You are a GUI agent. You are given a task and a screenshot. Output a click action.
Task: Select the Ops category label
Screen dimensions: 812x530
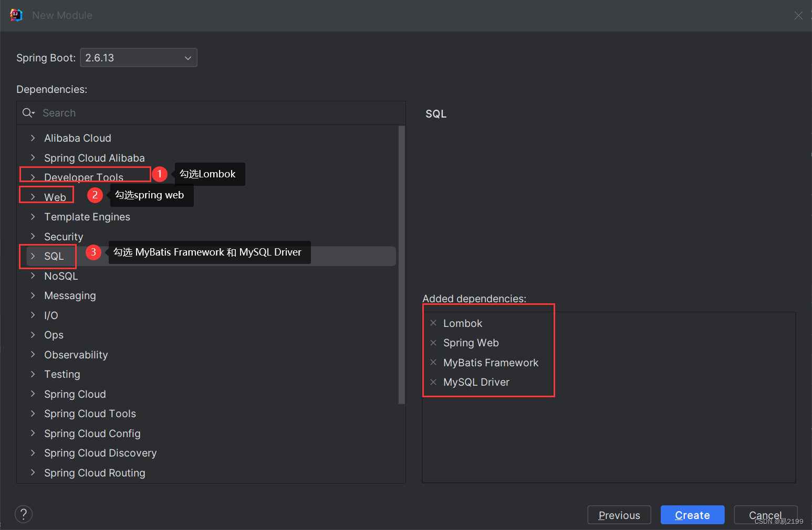tap(54, 335)
